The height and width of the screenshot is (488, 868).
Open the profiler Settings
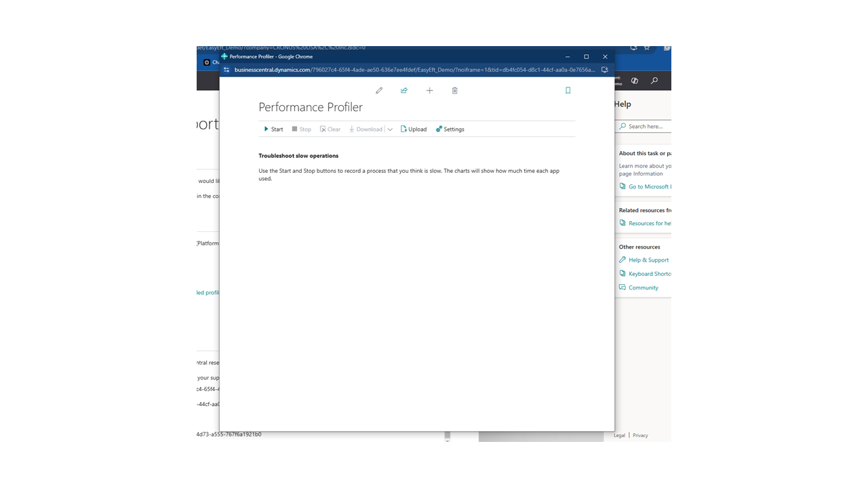pyautogui.click(x=450, y=129)
